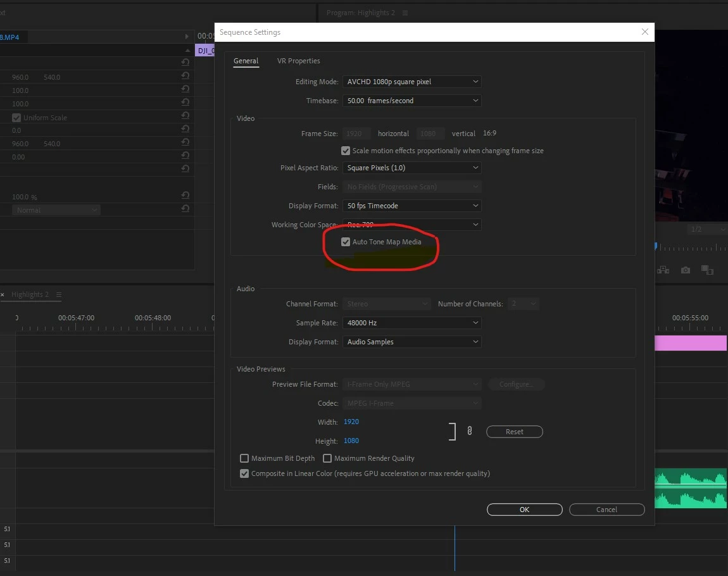Open the Program: Highlights 2 panel menu
Screen dimensions: 728x576
pos(405,13)
